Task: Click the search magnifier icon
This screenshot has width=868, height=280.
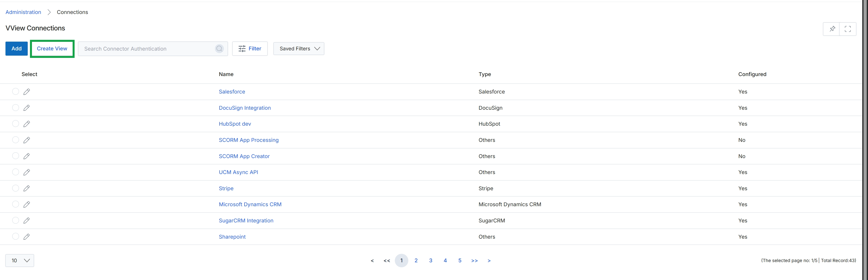Action: click(x=219, y=49)
